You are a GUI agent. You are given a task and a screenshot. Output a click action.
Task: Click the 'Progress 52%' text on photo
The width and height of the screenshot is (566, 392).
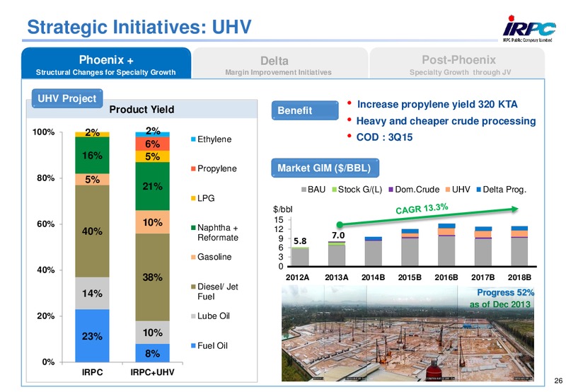click(x=505, y=292)
